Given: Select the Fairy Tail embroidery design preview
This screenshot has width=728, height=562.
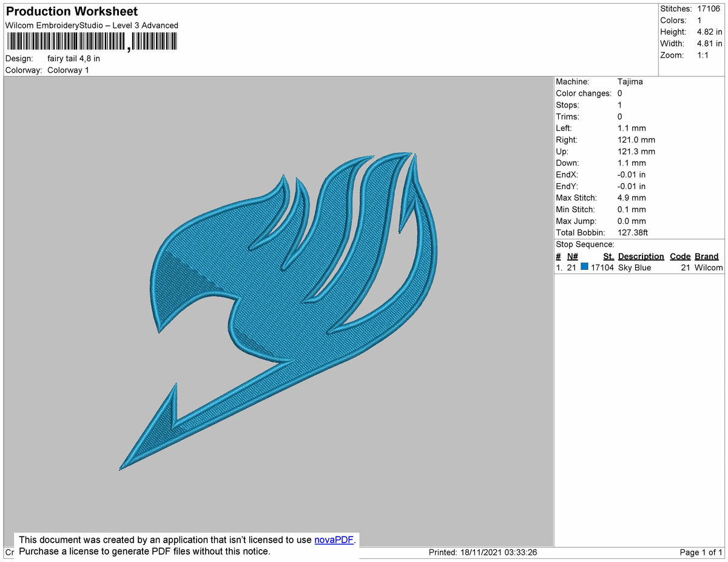Looking at the screenshot, I should coord(278,312).
